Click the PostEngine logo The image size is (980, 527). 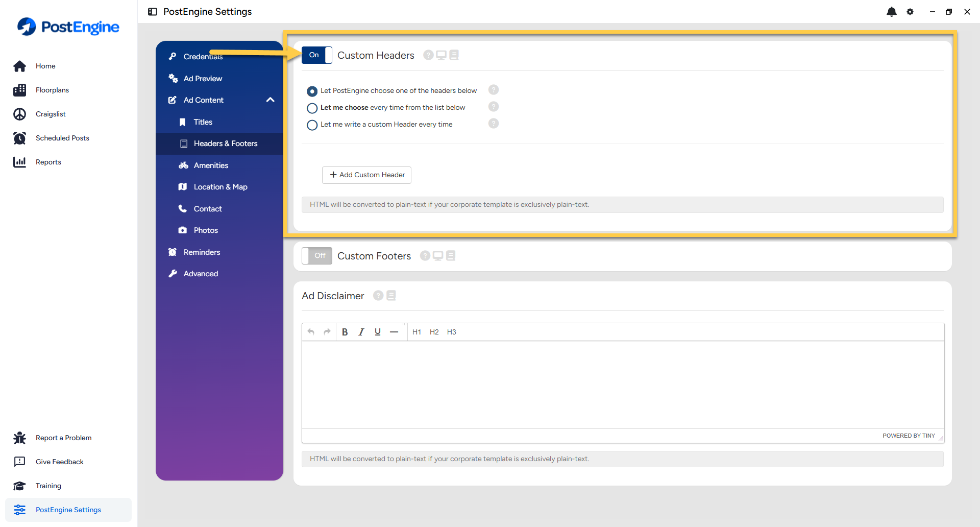(68, 27)
